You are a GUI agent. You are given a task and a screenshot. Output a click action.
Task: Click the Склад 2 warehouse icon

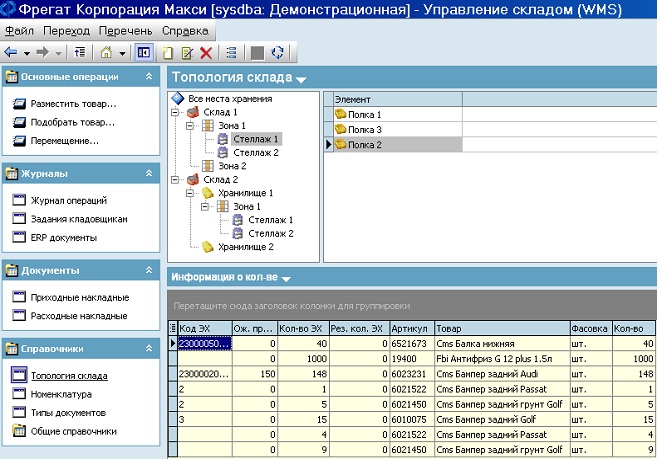click(x=193, y=180)
